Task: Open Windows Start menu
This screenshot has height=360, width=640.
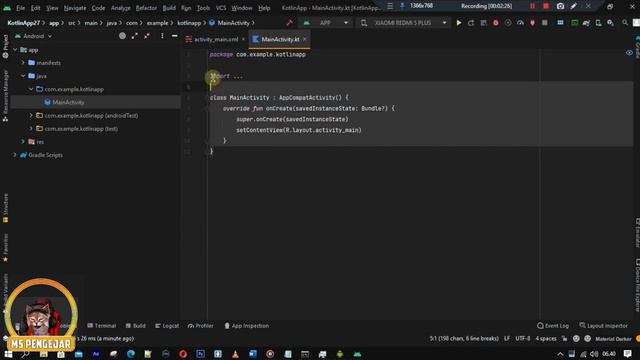Action: click(8, 354)
